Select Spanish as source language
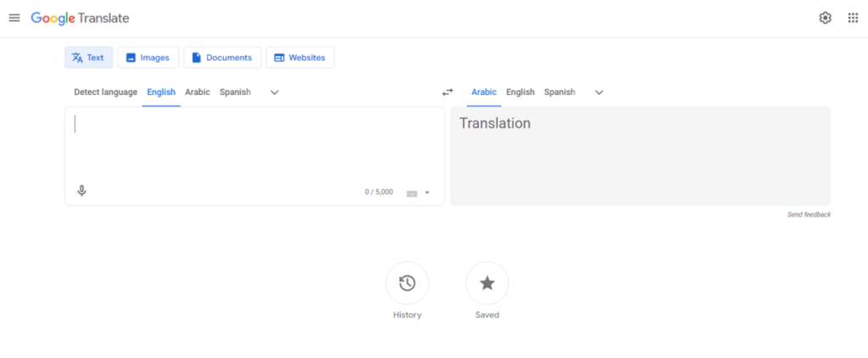 pyautogui.click(x=236, y=92)
